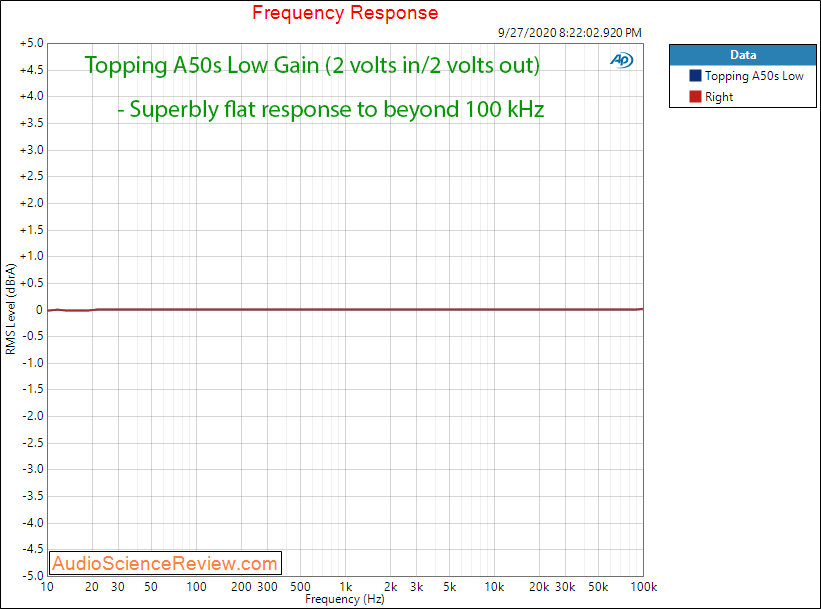Select the 'Right' legend entry text
The image size is (821, 609).
[x=719, y=97]
